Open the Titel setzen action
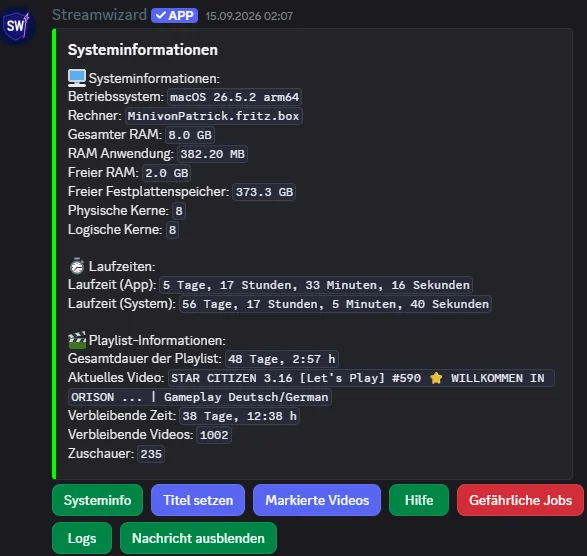Viewport: 587px width, 556px height. (x=198, y=500)
